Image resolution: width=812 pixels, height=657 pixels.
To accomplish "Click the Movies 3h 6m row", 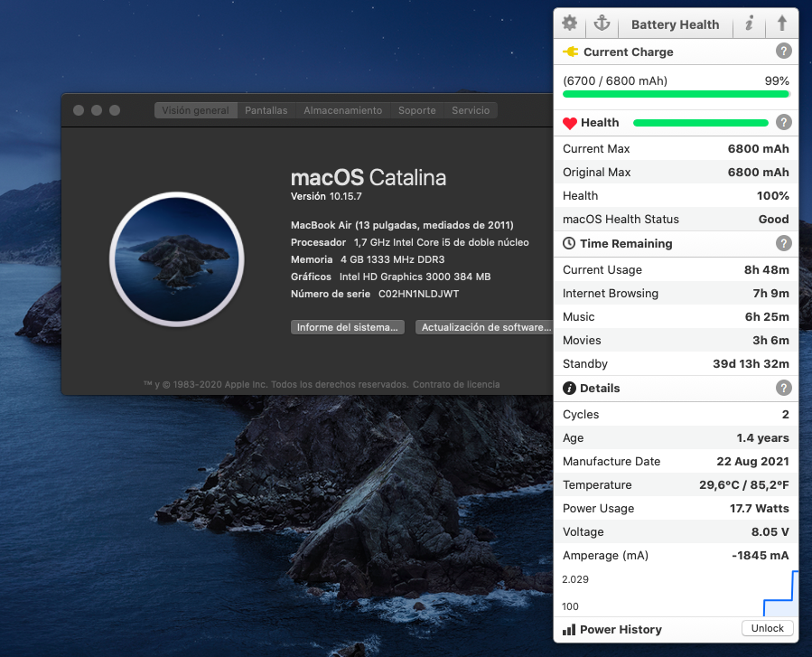I will [676, 340].
